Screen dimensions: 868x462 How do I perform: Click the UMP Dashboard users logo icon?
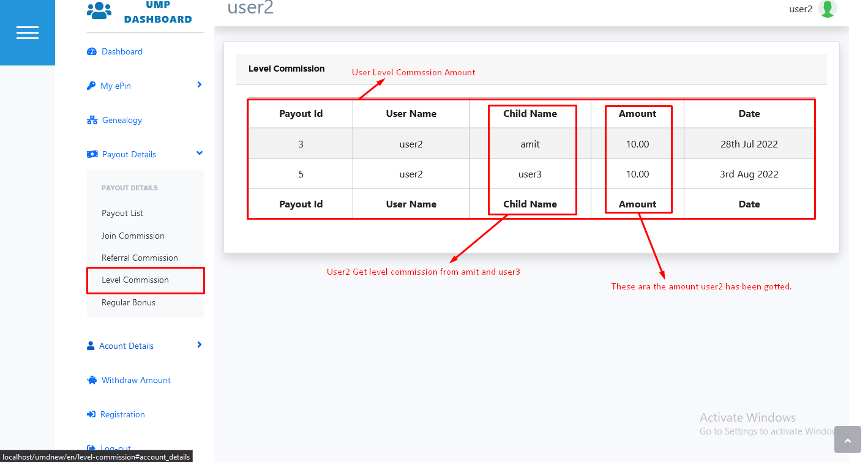pyautogui.click(x=99, y=10)
